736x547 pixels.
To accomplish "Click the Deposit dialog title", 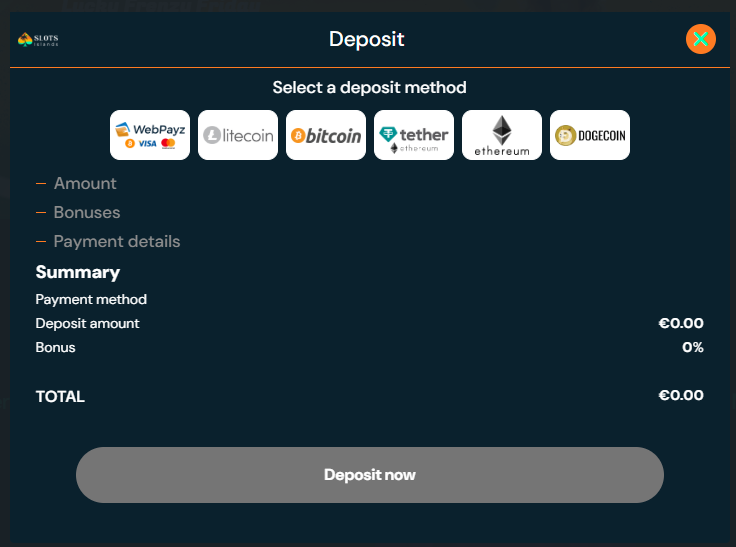I will click(x=367, y=40).
